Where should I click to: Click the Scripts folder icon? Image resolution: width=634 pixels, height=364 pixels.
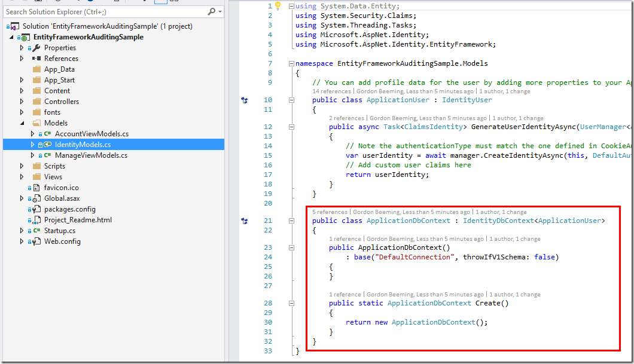[36, 166]
